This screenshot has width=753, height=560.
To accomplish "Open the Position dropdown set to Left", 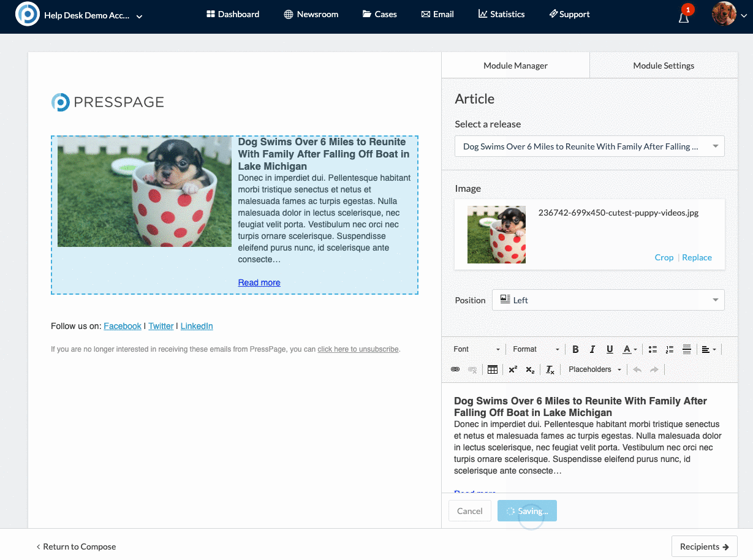I will 608,300.
